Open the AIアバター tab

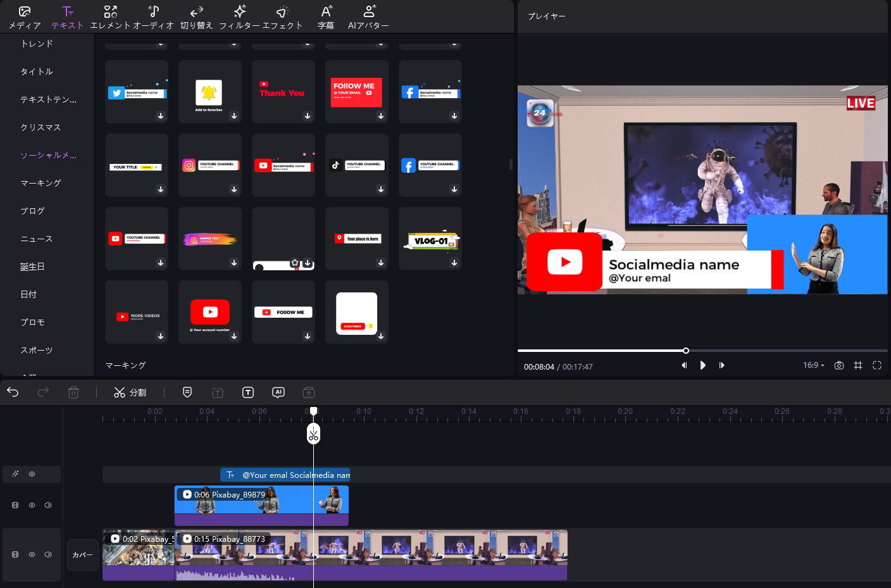click(x=368, y=17)
